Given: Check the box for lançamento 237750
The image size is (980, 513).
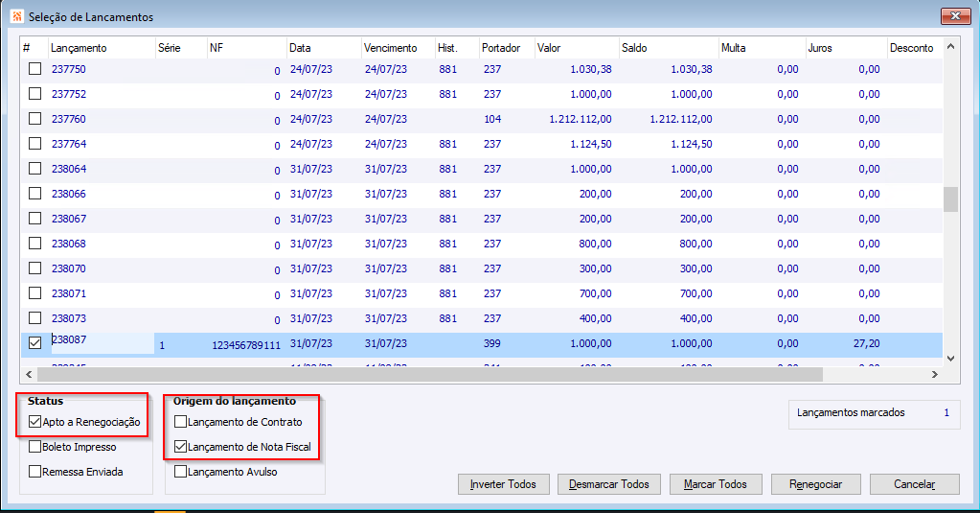Looking at the screenshot, I should click(x=35, y=69).
